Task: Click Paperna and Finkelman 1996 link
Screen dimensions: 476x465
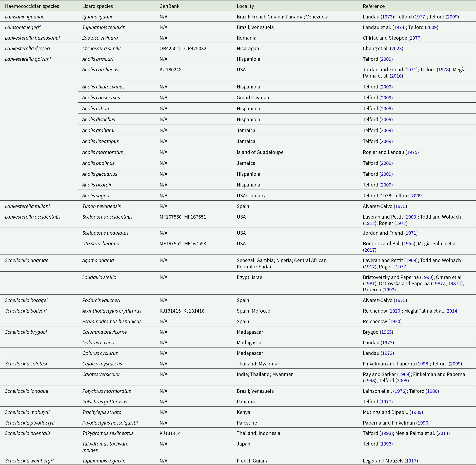Action: coord(423,423)
